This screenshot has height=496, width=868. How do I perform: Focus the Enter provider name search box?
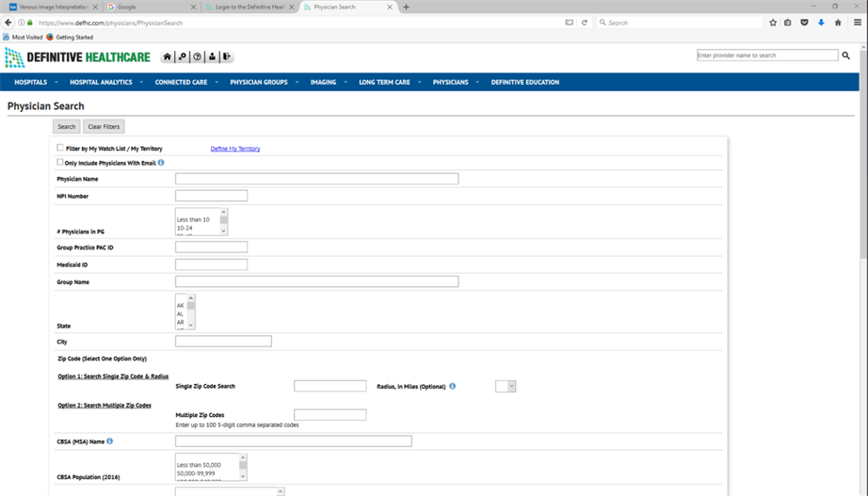(767, 56)
